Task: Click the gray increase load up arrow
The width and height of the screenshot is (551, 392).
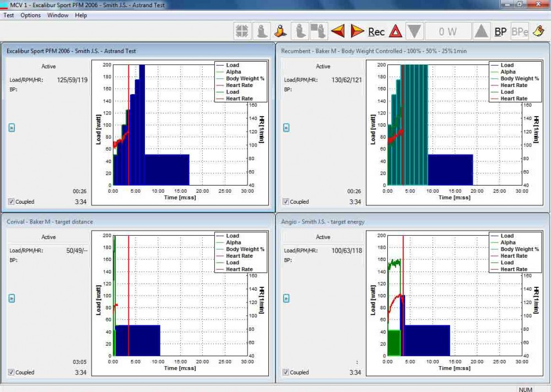Action: tap(482, 31)
